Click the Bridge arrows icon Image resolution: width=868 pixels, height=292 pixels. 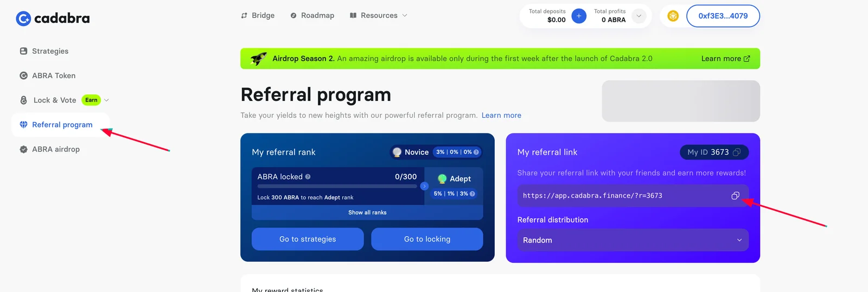[x=244, y=15]
